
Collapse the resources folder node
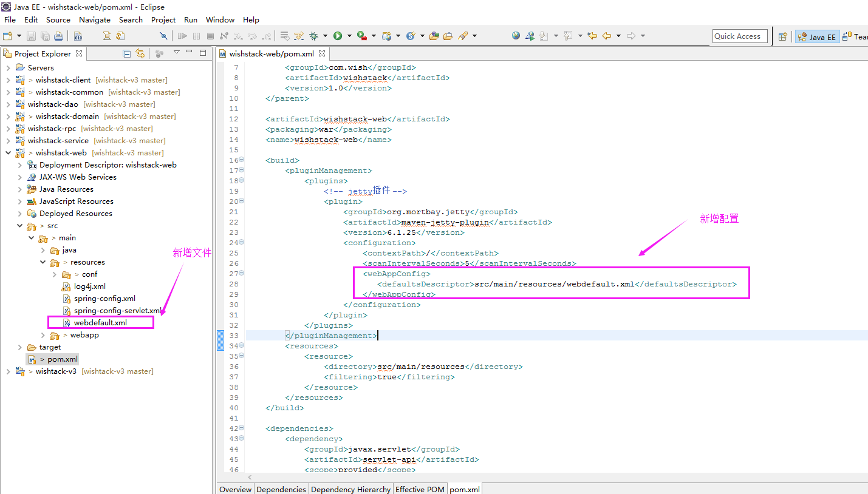pos(43,262)
